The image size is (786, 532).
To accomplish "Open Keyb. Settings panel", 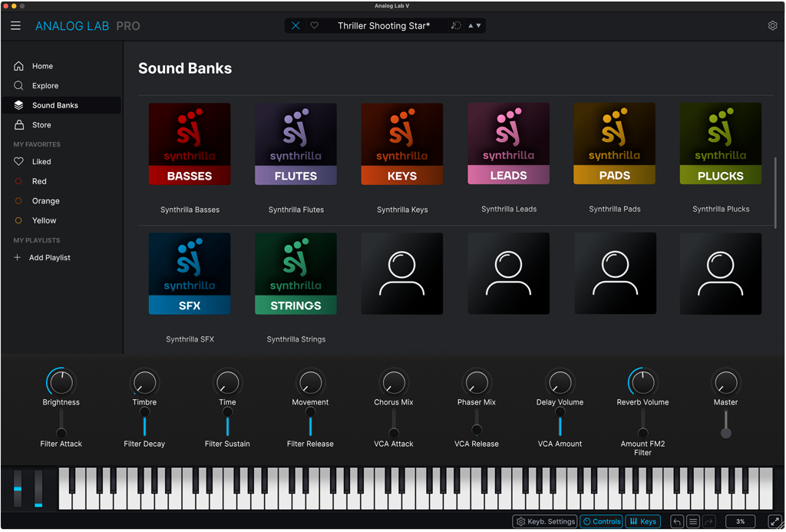I will click(545, 522).
